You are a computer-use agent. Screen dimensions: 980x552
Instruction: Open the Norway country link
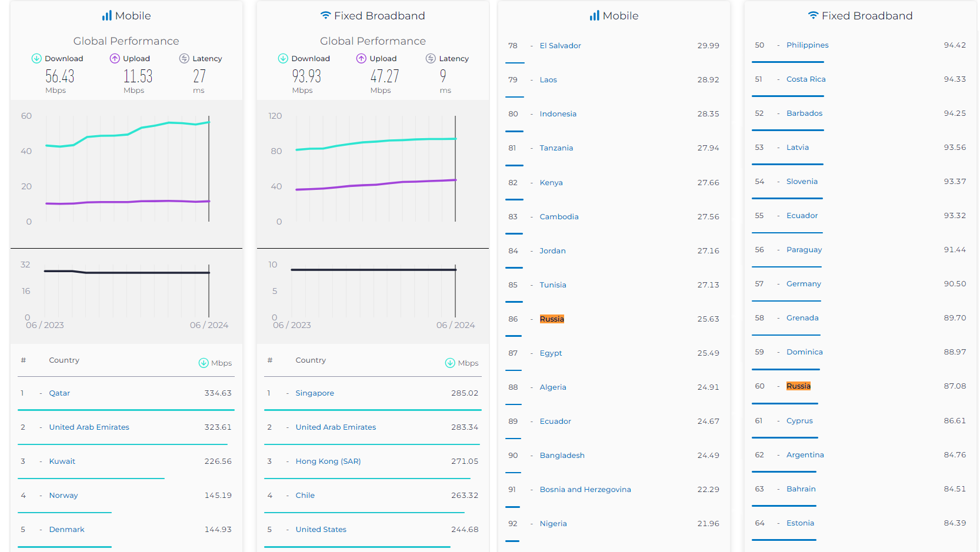[64, 496]
